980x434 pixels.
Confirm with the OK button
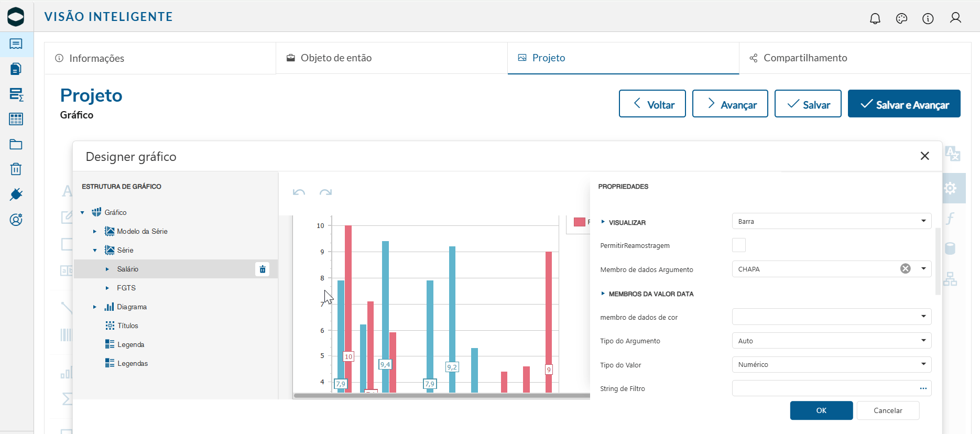click(x=821, y=410)
